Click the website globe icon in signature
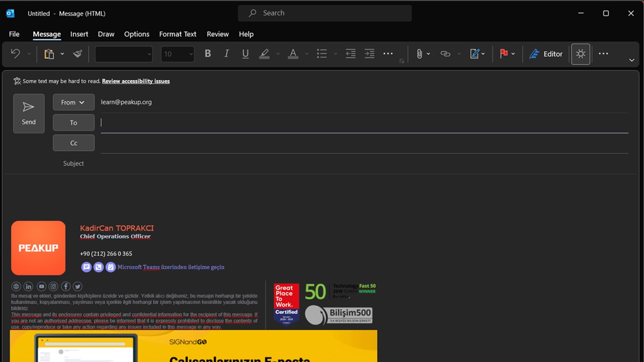Screen dimensions: 644x362 click(x=16, y=287)
